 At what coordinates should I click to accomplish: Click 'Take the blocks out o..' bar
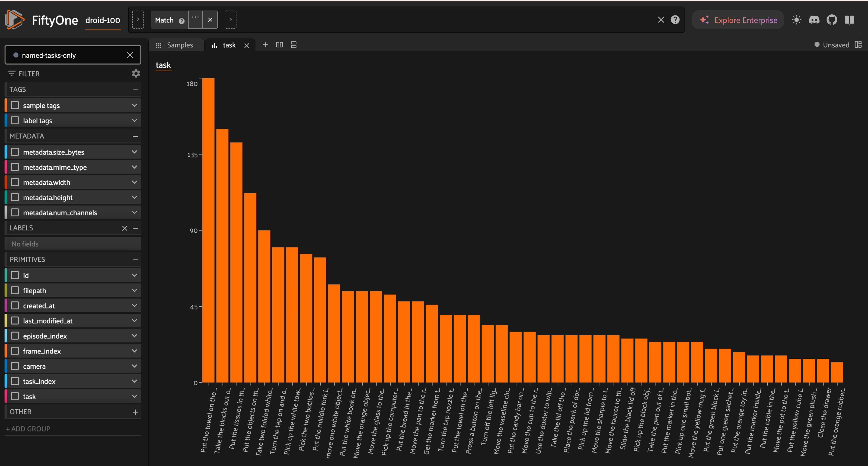tap(222, 256)
